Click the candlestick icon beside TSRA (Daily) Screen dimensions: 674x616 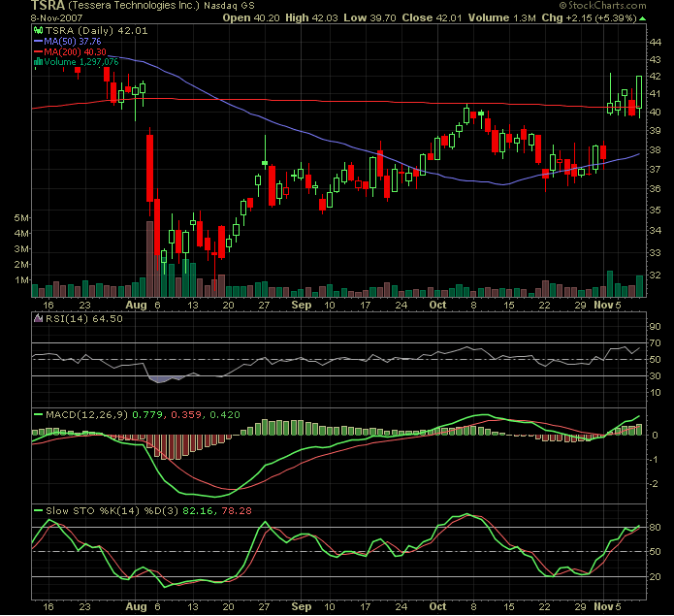point(38,30)
